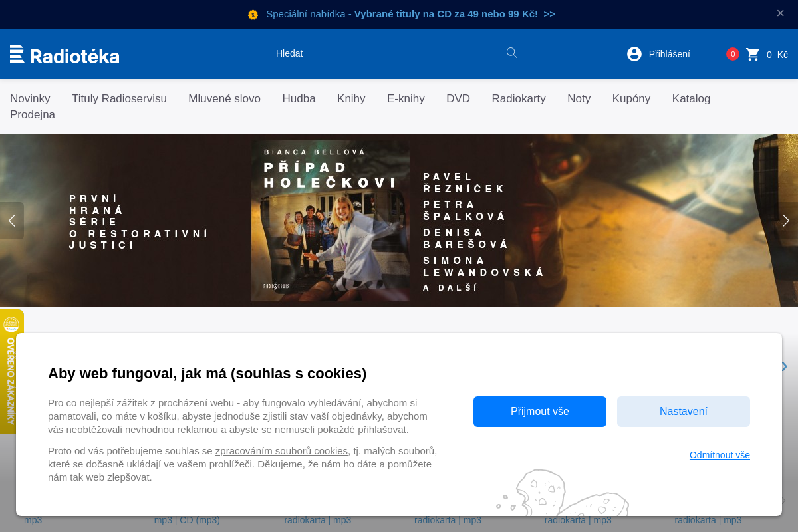The image size is (798, 532).
Task: Close the special offer top banner
Action: (x=780, y=13)
